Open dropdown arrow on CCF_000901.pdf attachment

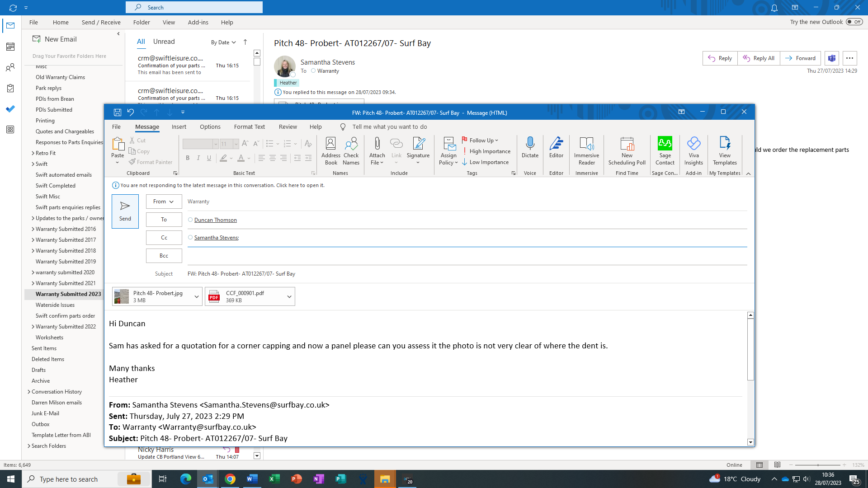coord(289,297)
